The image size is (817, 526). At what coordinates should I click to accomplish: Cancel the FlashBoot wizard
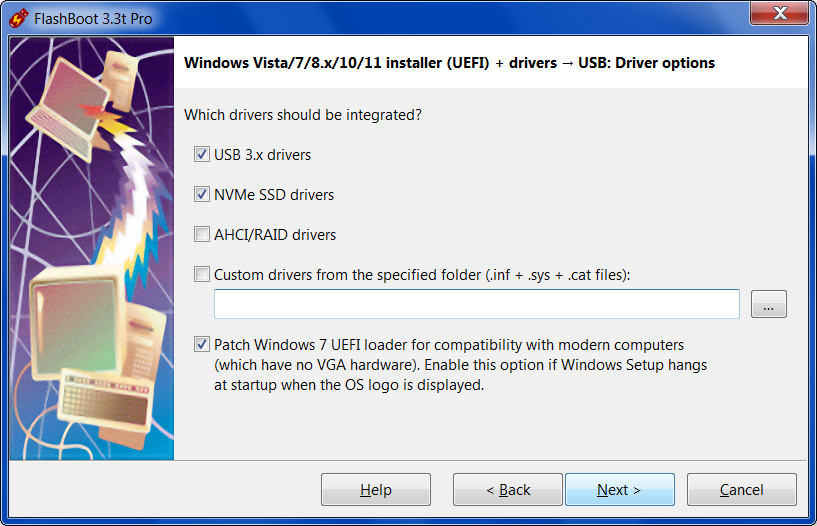tap(741, 490)
